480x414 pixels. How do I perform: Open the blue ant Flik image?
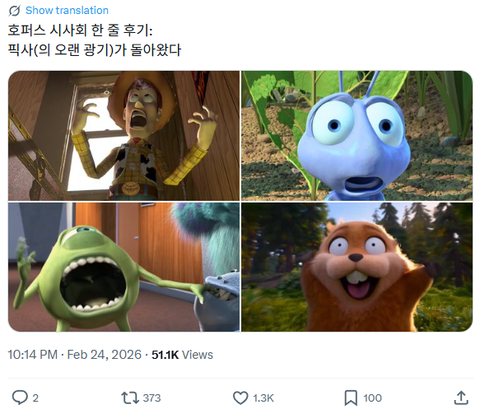pos(357,136)
